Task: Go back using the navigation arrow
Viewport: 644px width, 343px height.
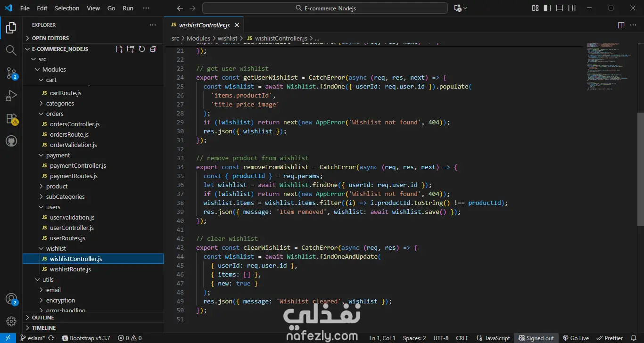Action: [x=180, y=8]
